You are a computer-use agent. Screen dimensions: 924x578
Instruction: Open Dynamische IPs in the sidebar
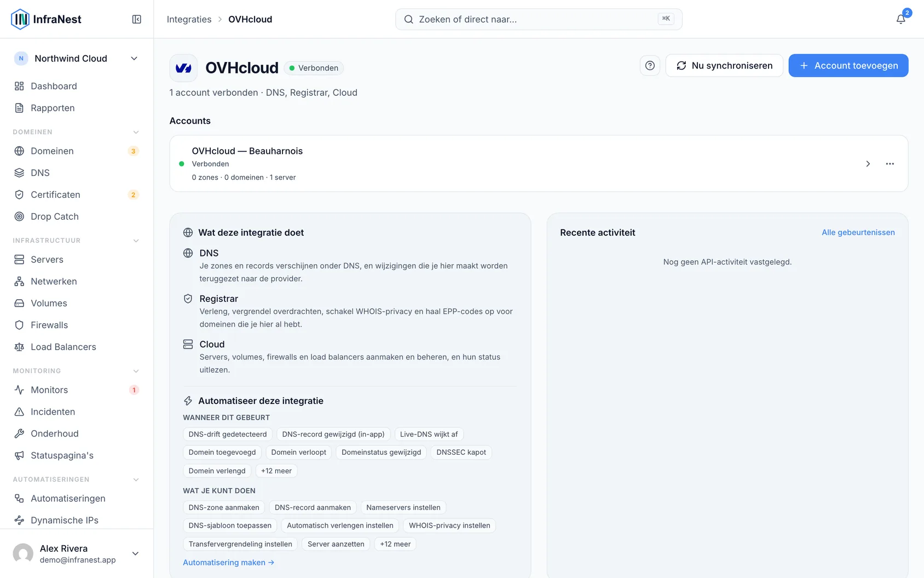(77, 520)
